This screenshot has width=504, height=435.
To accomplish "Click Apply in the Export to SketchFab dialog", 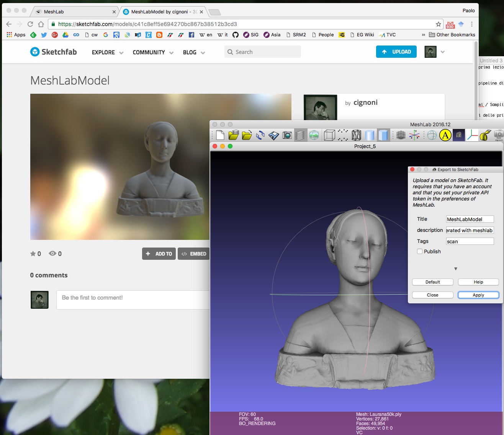I will tap(478, 295).
